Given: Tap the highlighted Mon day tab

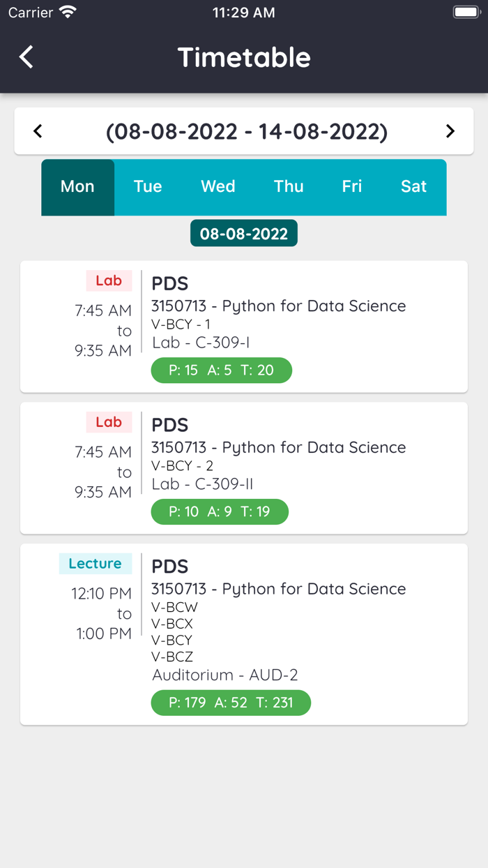Looking at the screenshot, I should 77,187.
